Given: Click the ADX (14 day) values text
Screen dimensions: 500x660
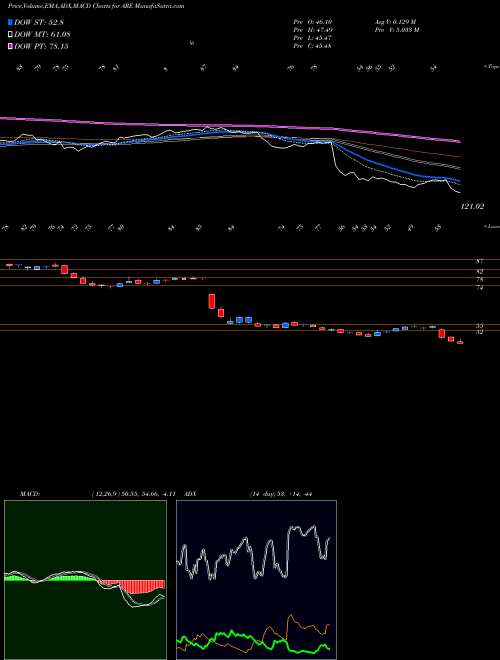Looking at the screenshot, I should (x=281, y=493).
